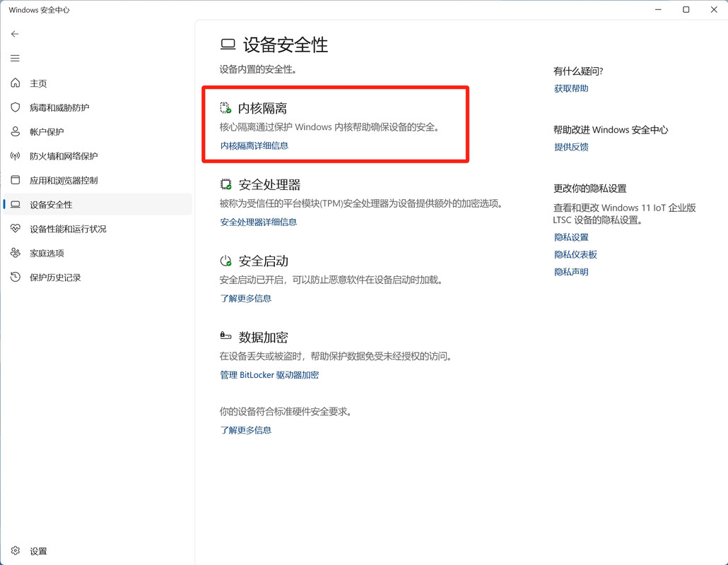Open 隐私设置 link
Image resolution: width=728 pixels, height=565 pixels.
[571, 237]
